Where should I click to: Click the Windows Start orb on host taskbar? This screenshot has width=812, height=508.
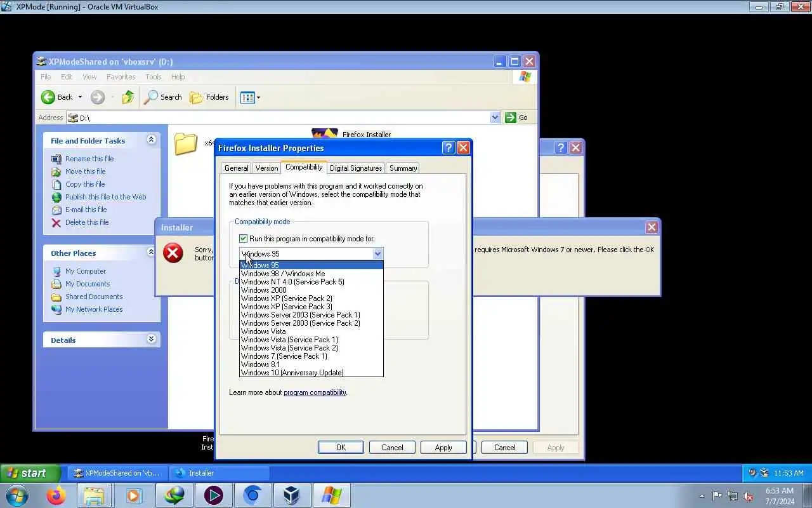(x=17, y=495)
